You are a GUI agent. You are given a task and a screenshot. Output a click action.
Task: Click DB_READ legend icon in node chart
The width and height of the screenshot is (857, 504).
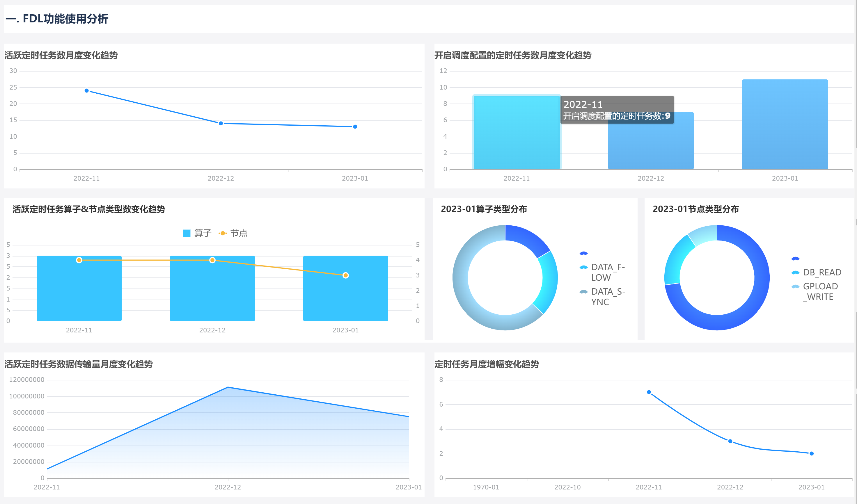795,273
